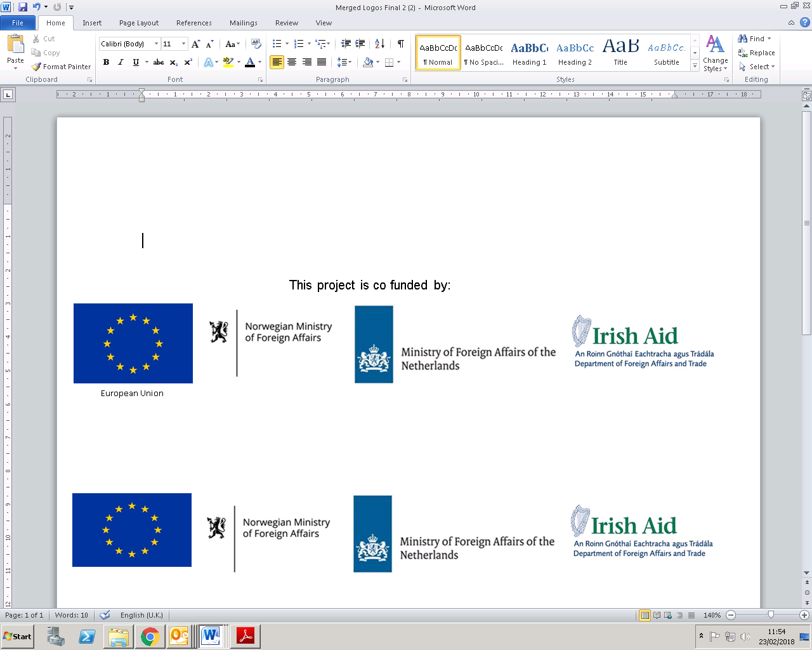Screen dimensions: 812x650
Task: Open the font size dropdown
Action: click(184, 44)
